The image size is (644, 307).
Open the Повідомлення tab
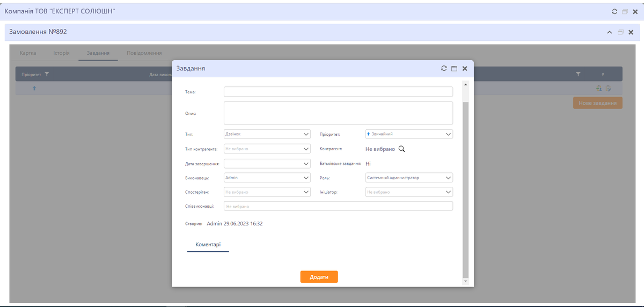pyautogui.click(x=144, y=53)
